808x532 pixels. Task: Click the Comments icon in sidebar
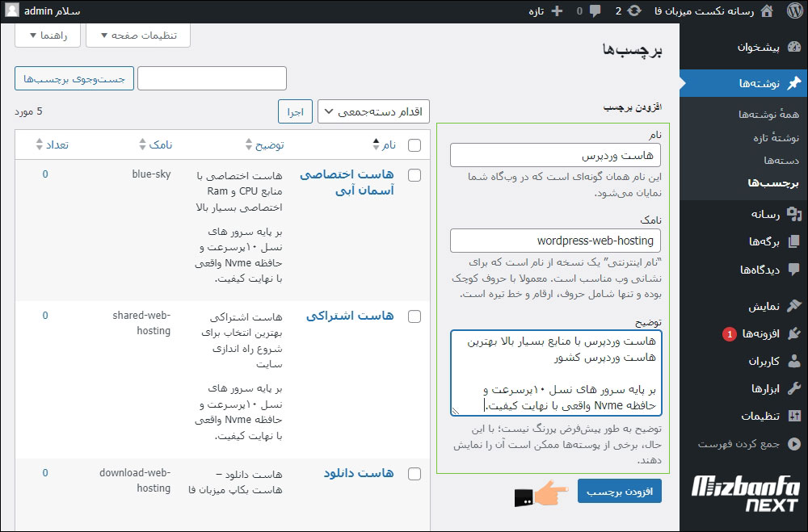pos(794,270)
